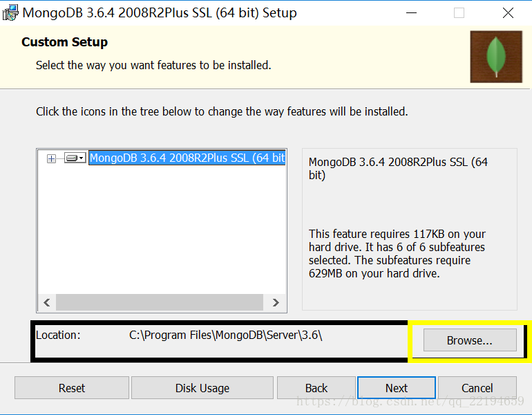The width and height of the screenshot is (532, 415).
Task: Proceed with the Next button
Action: [397, 388]
